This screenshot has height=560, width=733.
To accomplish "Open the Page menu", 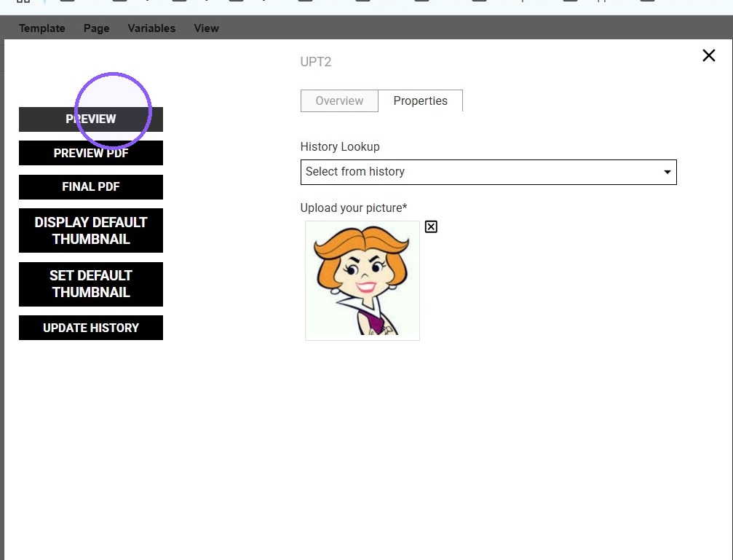I will (x=96, y=28).
